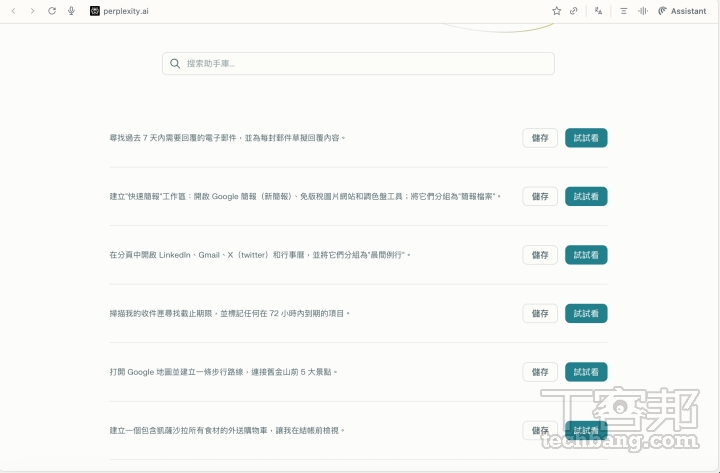
Task: Select the text mentioning 72 小時
Action: coord(230,313)
